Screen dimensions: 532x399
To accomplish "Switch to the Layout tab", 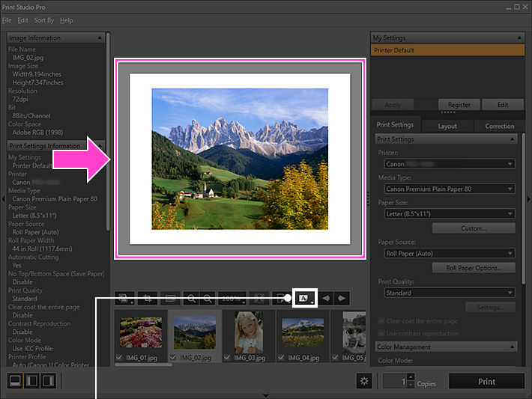I will 447,126.
